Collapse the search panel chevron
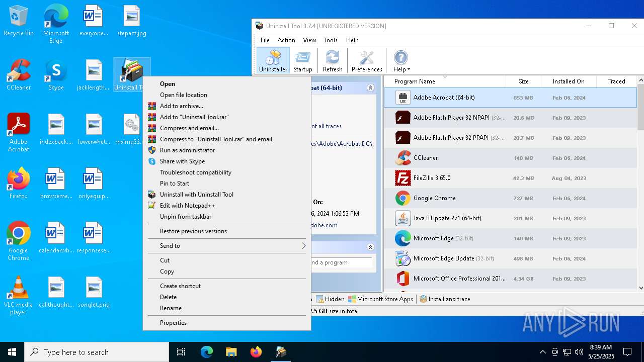644x362 pixels. 371,247
